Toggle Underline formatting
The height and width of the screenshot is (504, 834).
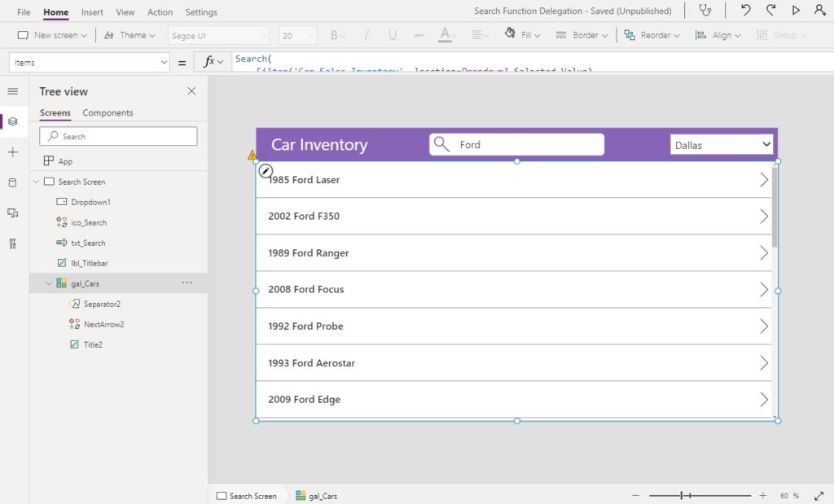393,35
